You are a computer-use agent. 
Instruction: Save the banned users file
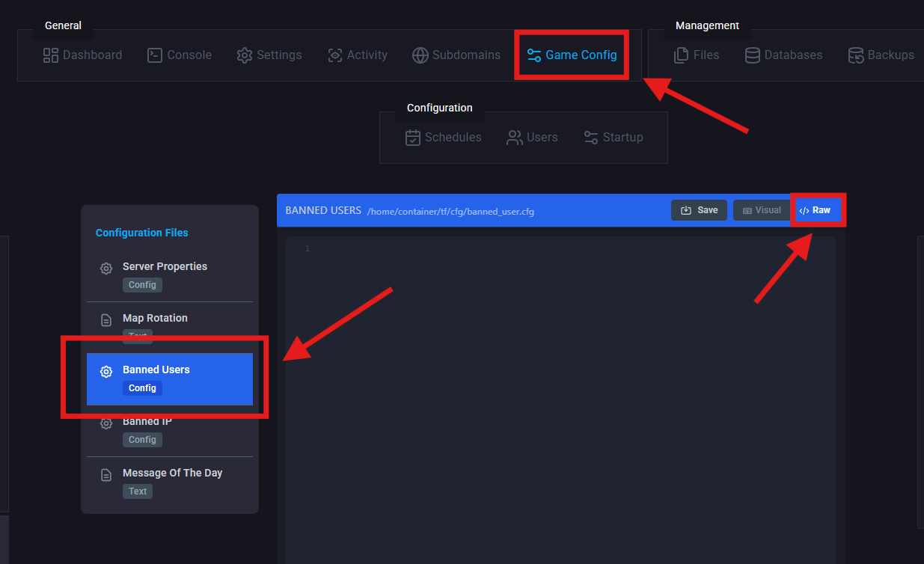[699, 210]
